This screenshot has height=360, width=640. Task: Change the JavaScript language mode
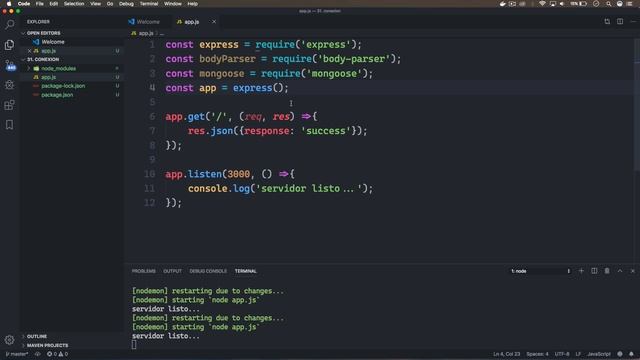click(x=599, y=354)
